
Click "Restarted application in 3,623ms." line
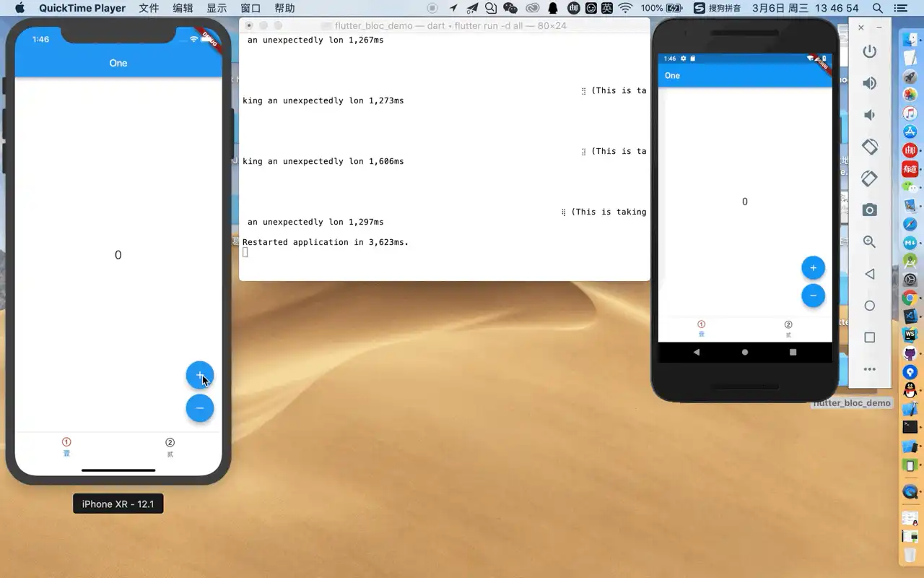[x=326, y=242]
